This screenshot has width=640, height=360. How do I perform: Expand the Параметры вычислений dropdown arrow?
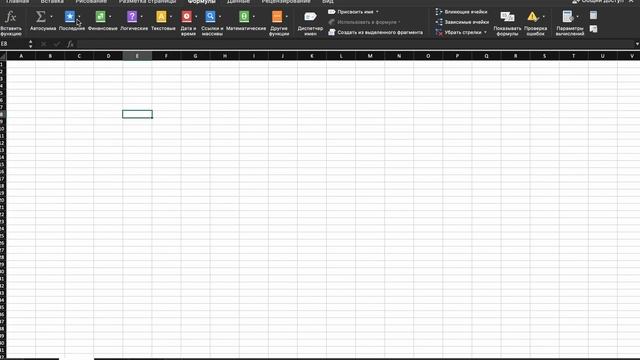pos(577,17)
